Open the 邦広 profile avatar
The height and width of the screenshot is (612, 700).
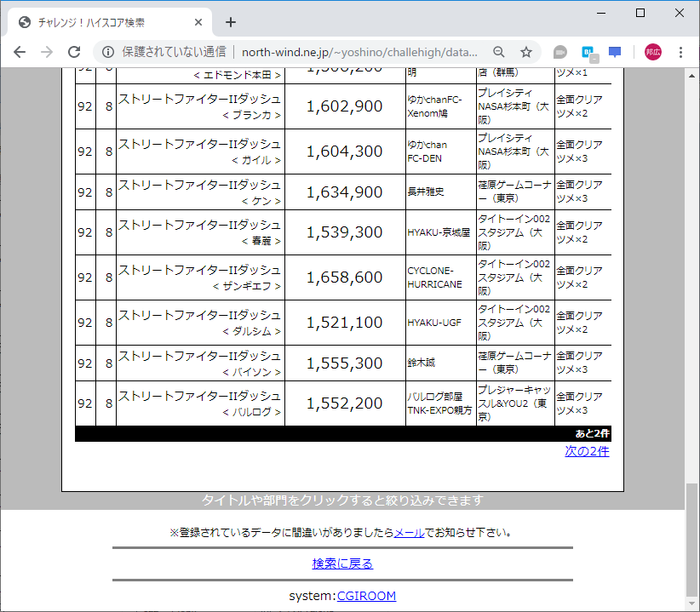652,52
